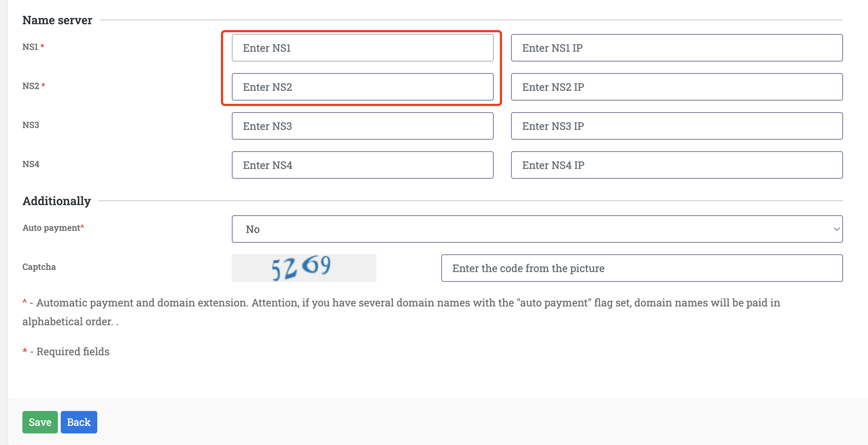Click the Enter NS4 IP field
This screenshot has height=445, width=868.
click(677, 165)
